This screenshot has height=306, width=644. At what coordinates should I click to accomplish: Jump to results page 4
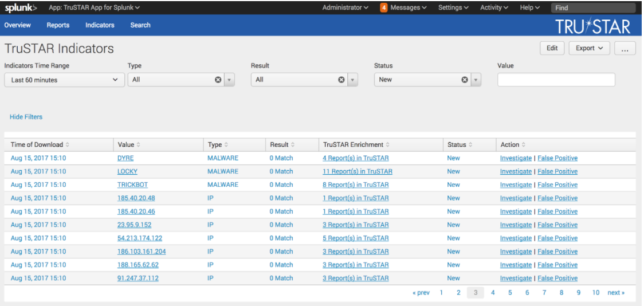pos(493,293)
